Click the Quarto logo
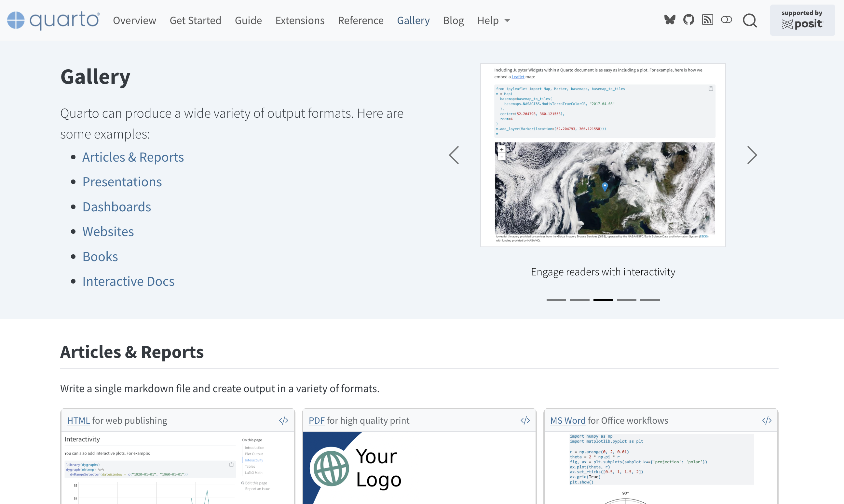 [x=53, y=20]
